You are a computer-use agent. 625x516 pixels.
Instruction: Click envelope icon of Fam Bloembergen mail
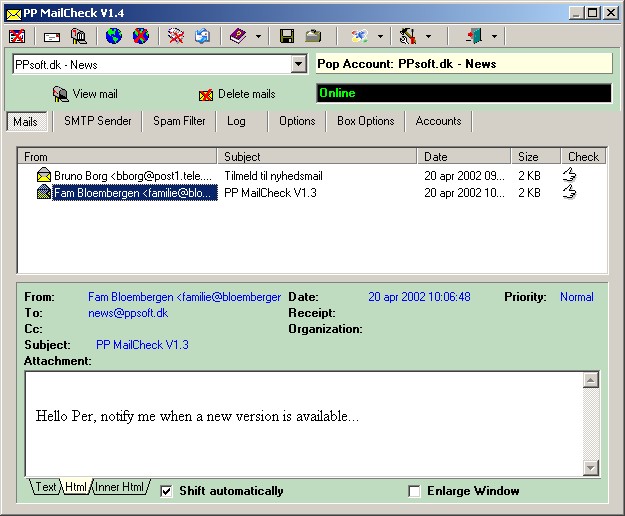(44, 192)
